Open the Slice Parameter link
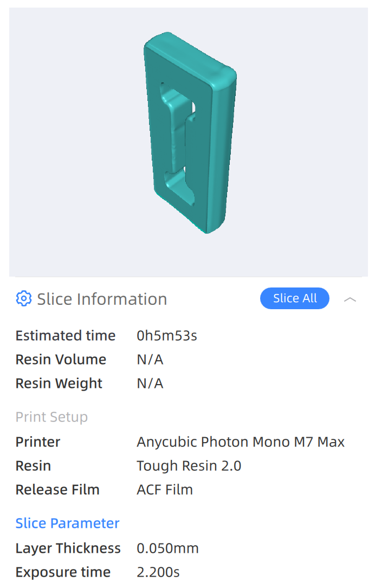The height and width of the screenshot is (588, 375). tap(67, 523)
